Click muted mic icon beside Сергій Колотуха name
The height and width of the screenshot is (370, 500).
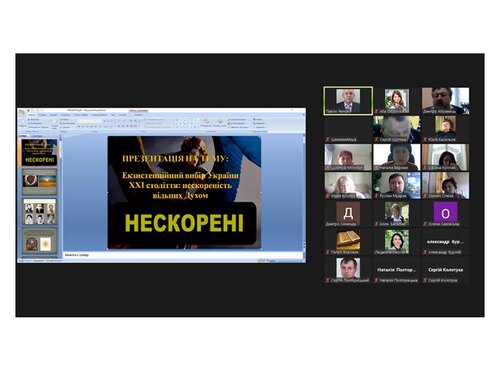(x=425, y=281)
